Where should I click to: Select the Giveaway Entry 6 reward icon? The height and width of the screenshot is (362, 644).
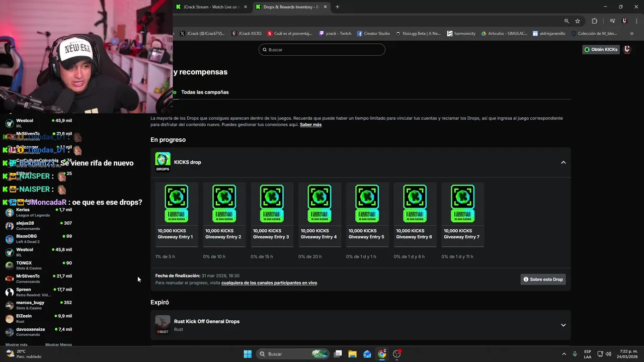tap(415, 204)
